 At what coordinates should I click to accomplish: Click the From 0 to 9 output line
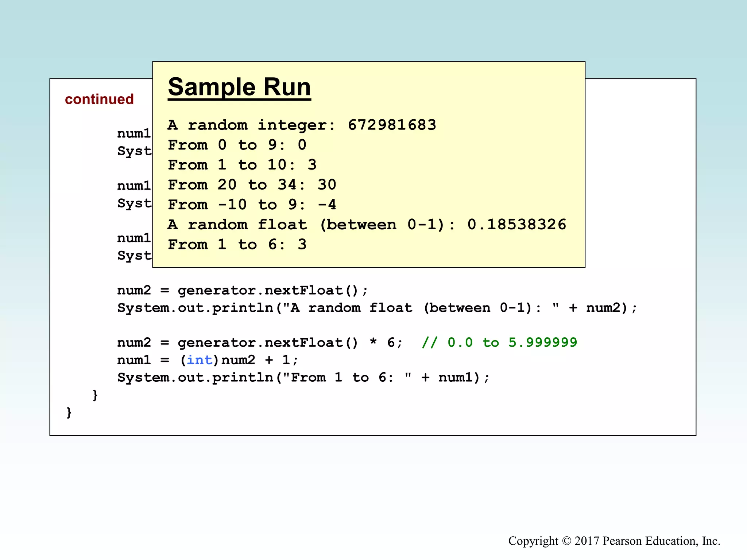(x=237, y=145)
